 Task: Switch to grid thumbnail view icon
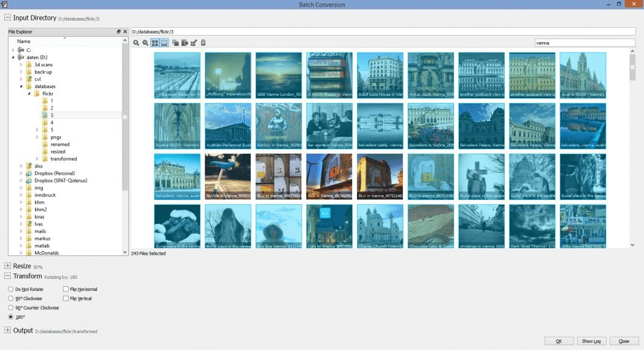(155, 43)
